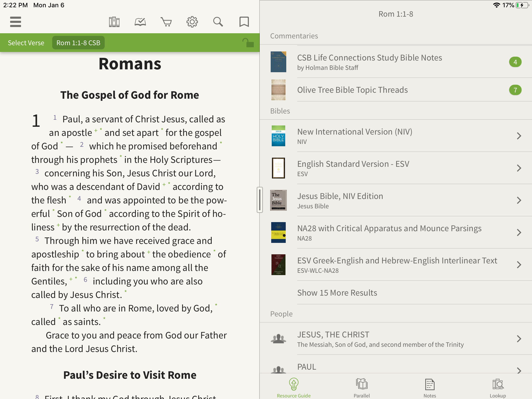Tap the search magnifier icon
This screenshot has height=399, width=532.
[218, 22]
